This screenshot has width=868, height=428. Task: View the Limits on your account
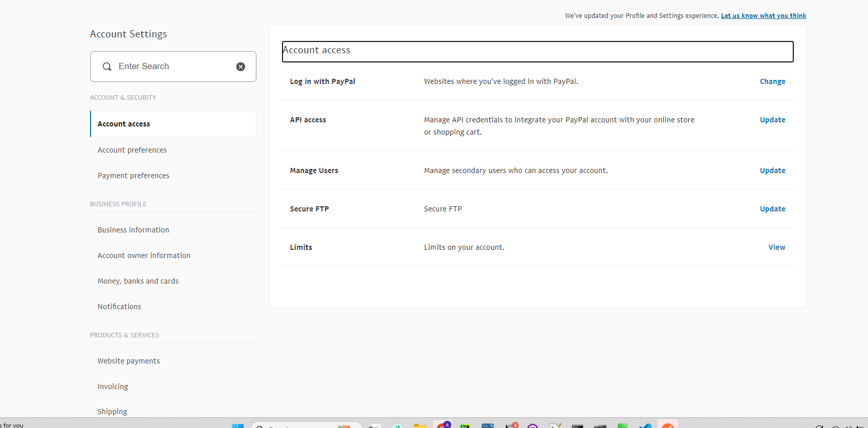[776, 247]
